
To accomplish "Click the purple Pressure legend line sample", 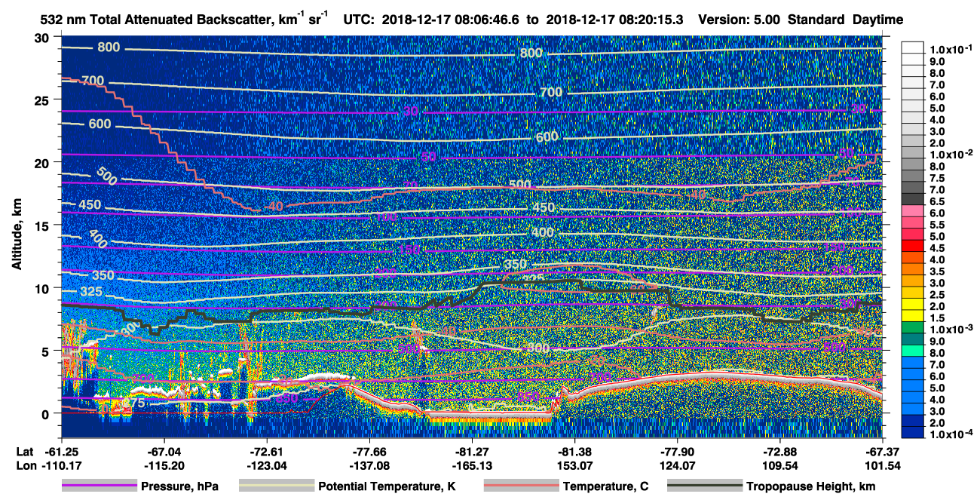I will click(99, 486).
